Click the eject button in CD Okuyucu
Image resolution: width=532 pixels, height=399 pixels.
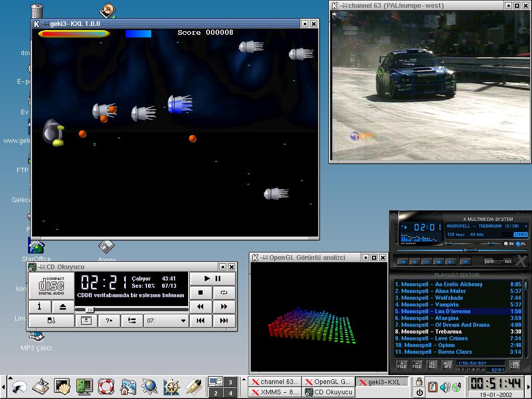[x=63, y=307]
